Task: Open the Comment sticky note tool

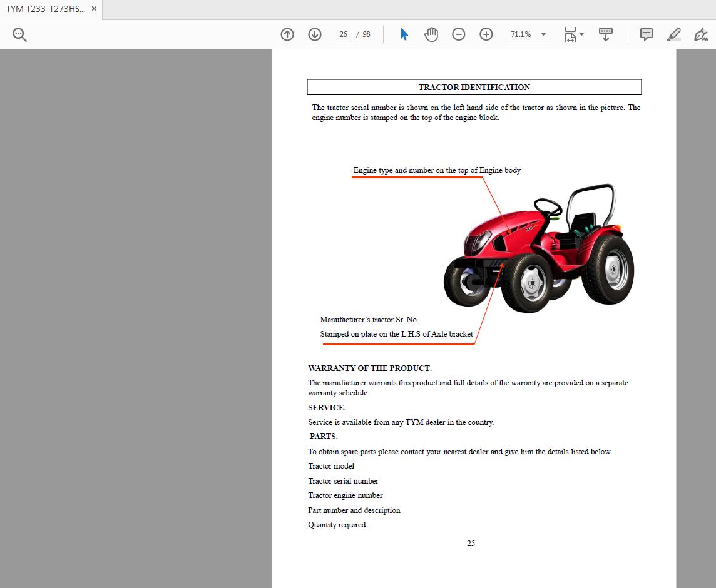Action: click(645, 34)
